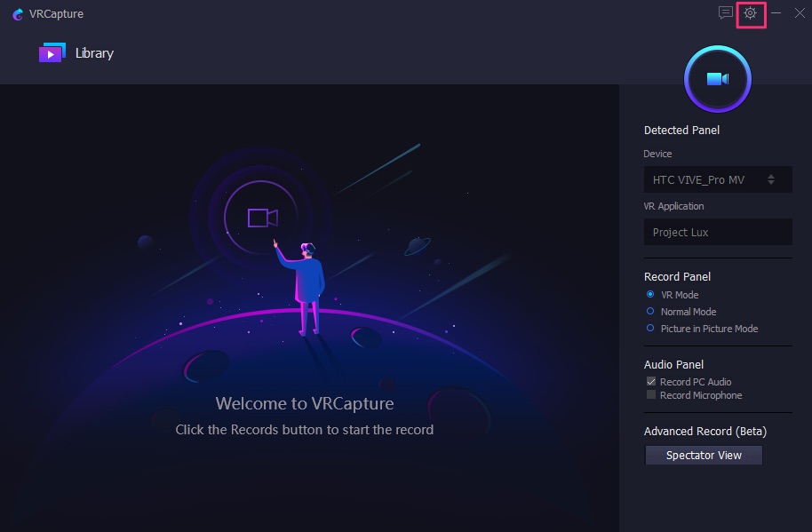
Task: Minimize the VRCapture window
Action: [x=776, y=13]
